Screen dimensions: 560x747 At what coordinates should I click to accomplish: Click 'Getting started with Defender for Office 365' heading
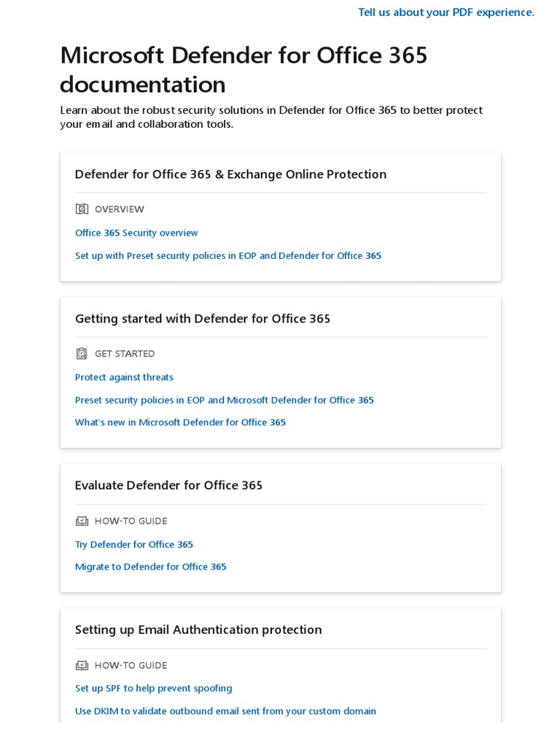(x=203, y=319)
